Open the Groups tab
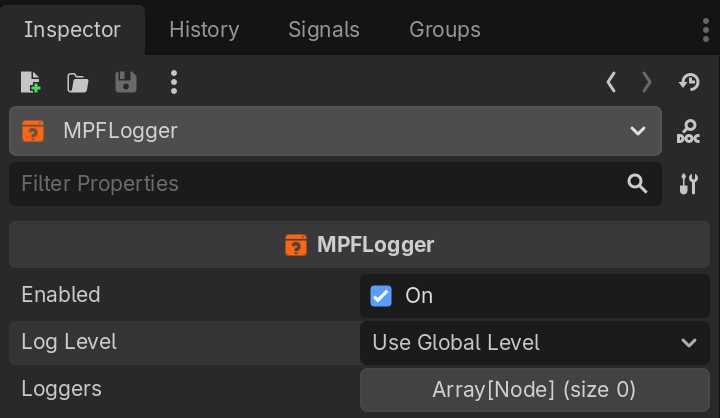This screenshot has width=720, height=418. tap(445, 30)
